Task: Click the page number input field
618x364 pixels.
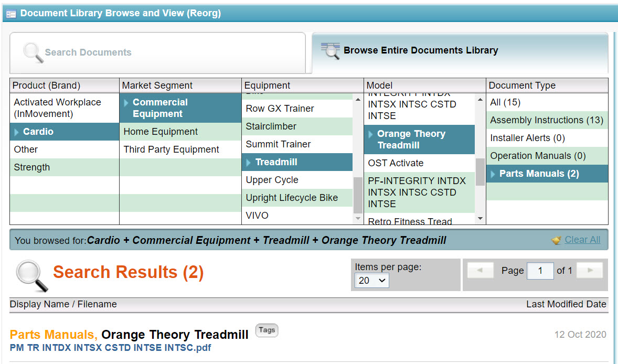Action: coord(540,271)
